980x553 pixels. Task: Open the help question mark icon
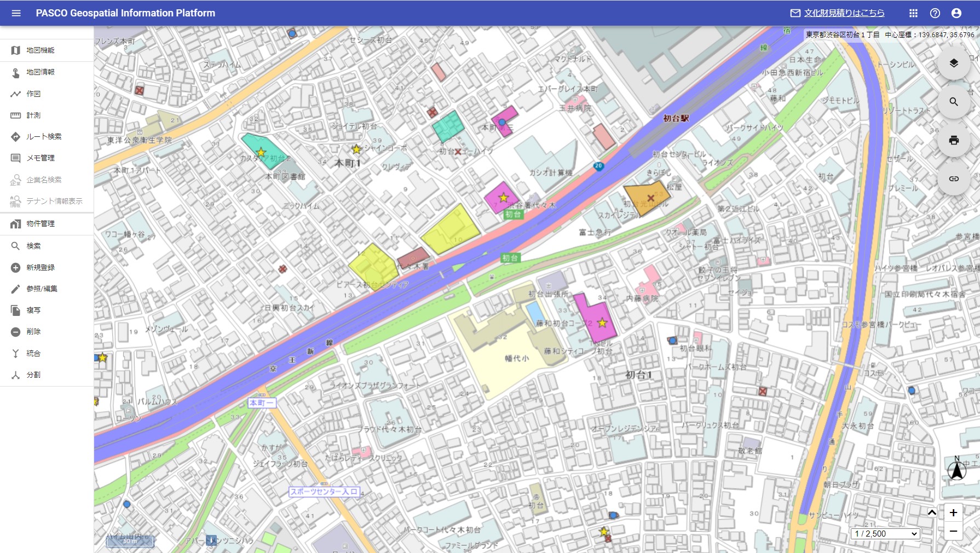935,13
